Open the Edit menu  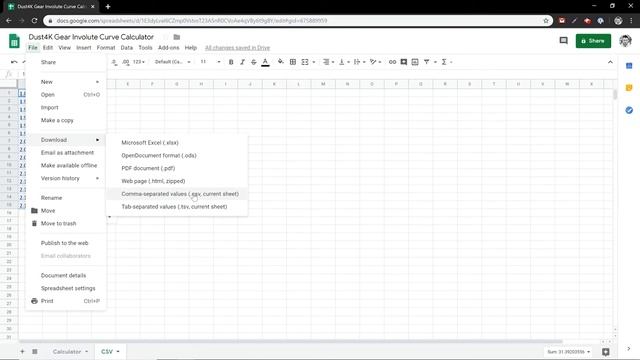(x=48, y=48)
